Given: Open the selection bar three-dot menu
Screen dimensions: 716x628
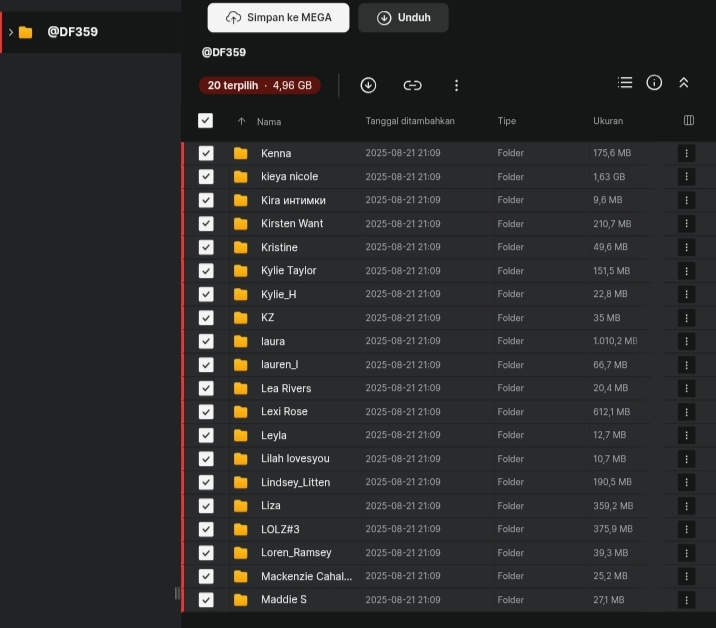Looking at the screenshot, I should tap(456, 85).
